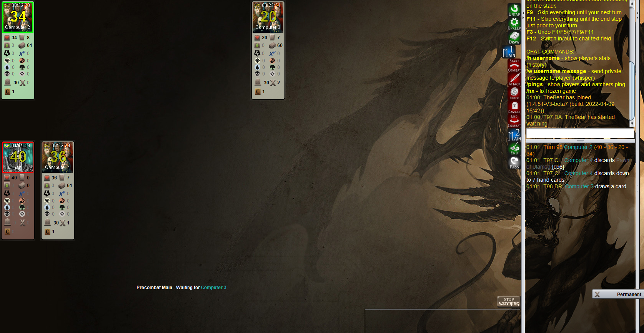Open Computer 3's exile zone X icon
The image size is (644, 333).
[273, 82]
